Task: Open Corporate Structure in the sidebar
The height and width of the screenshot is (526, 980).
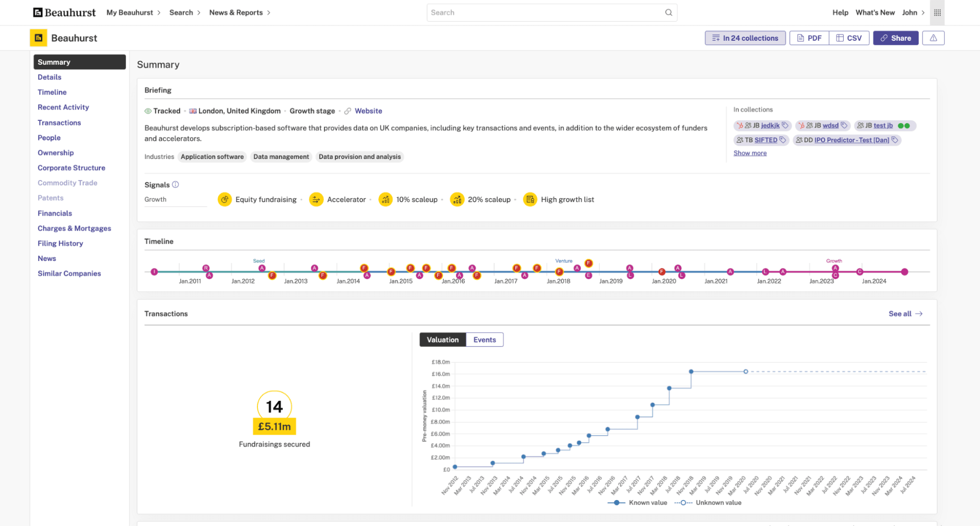Action: (72, 168)
